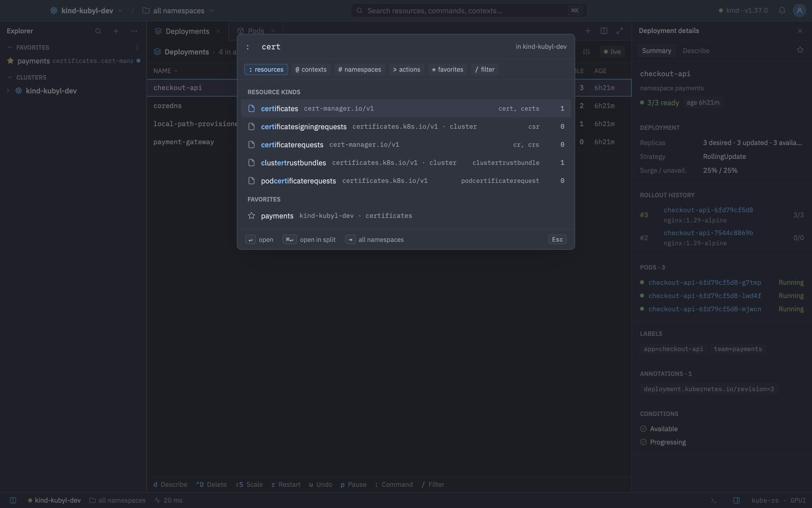Viewport: 812px width, 508px height.
Task: Collapse the FAVORITES section
Action: [10, 47]
